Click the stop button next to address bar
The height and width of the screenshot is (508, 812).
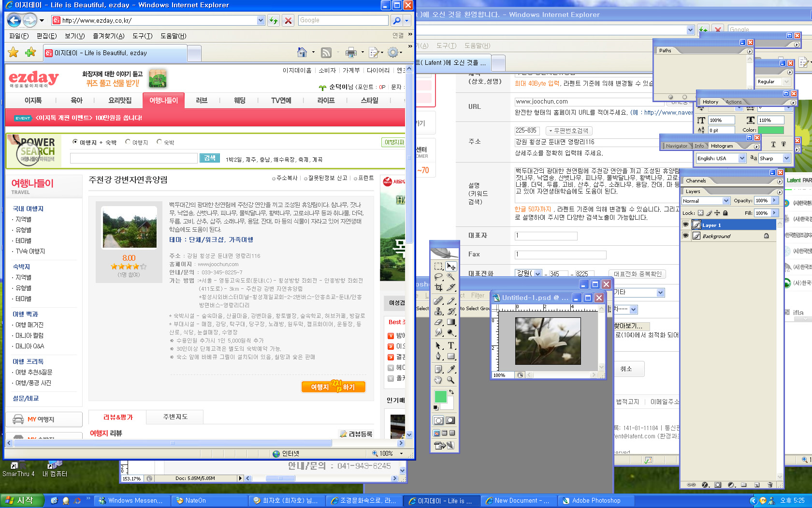pos(288,20)
